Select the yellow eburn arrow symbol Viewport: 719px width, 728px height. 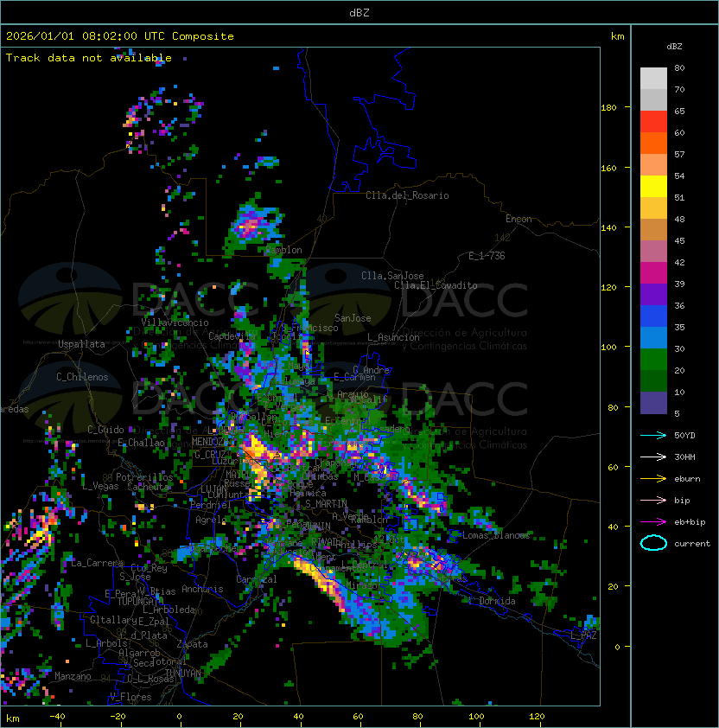[653, 479]
